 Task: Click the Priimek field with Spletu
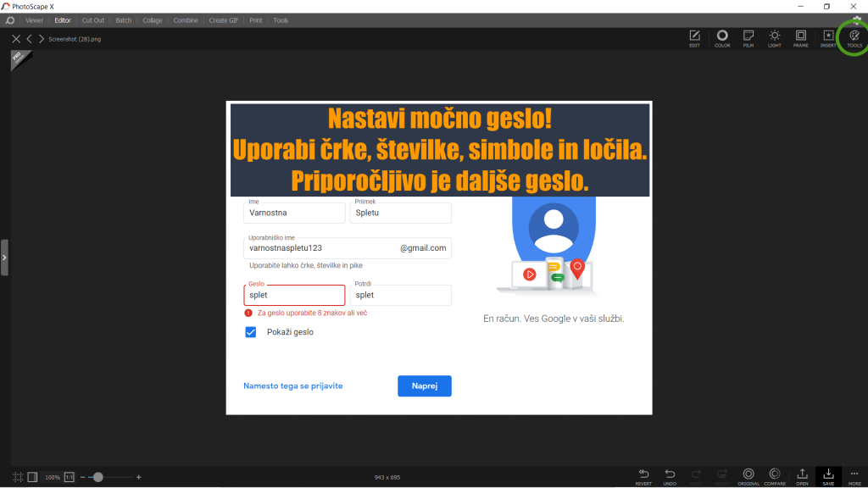click(x=401, y=213)
